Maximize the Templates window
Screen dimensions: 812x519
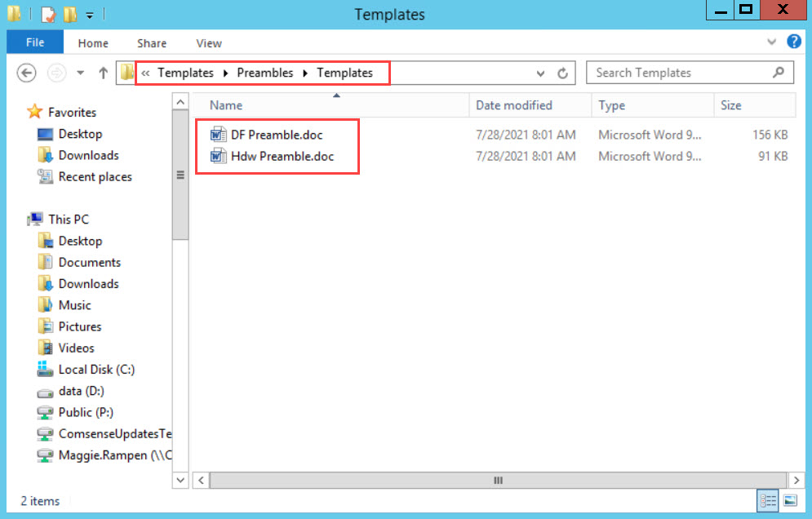click(746, 10)
